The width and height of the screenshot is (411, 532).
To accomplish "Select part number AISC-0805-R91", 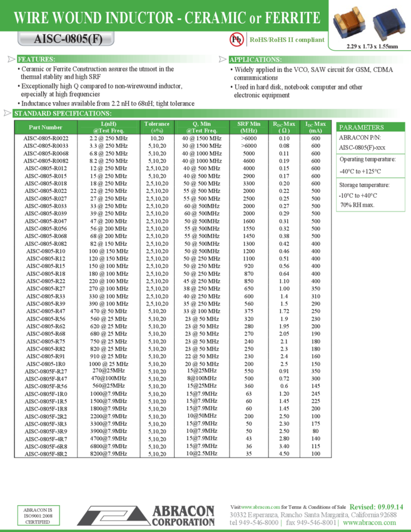I will [x=46, y=356].
